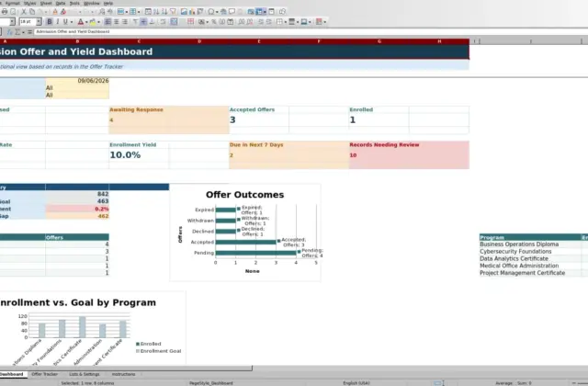Click the Enrollment Yield 10.0% cell

point(139,155)
